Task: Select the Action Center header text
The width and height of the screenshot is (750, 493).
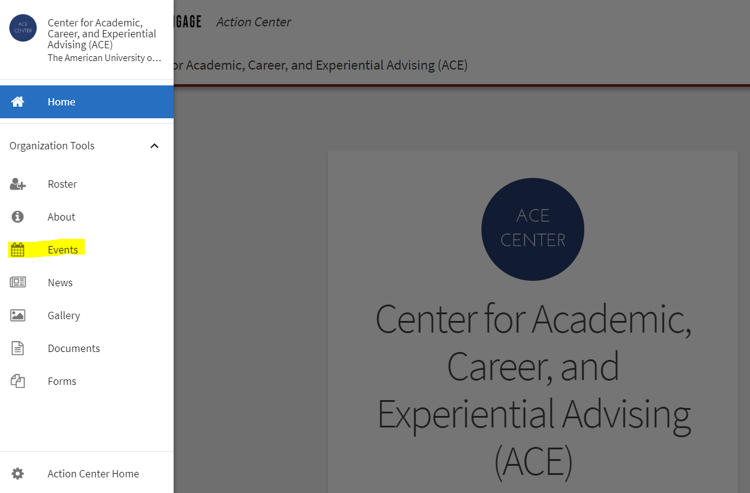Action: pyautogui.click(x=254, y=22)
